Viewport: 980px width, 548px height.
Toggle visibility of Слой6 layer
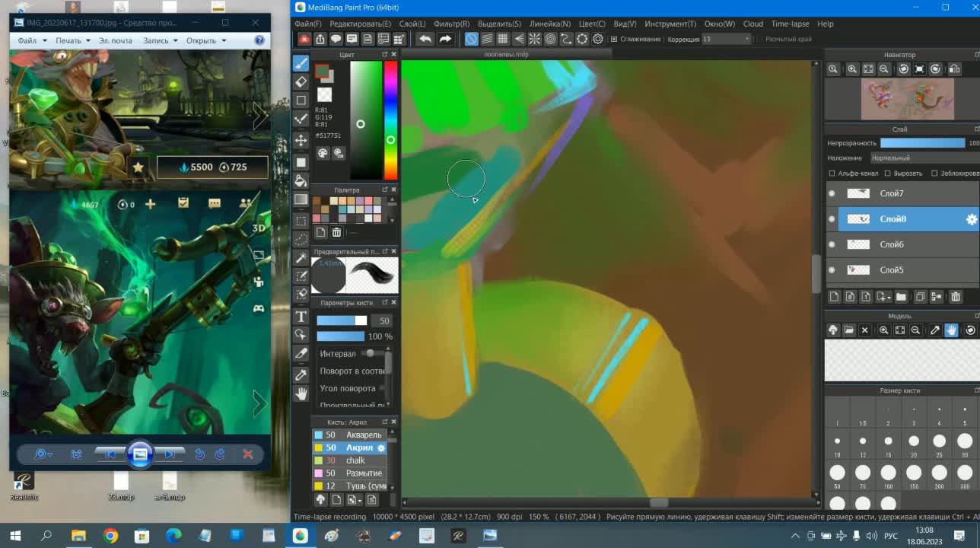(x=832, y=244)
